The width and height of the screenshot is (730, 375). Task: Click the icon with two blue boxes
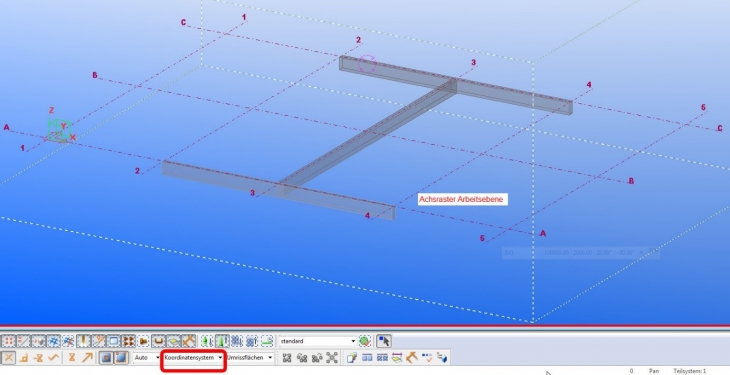367,357
